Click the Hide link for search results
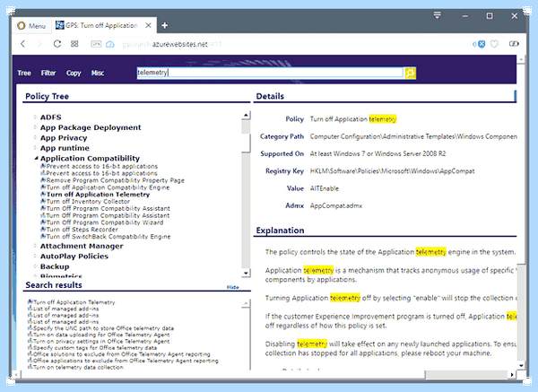Image resolution: width=538 pixels, height=392 pixels. tap(232, 287)
